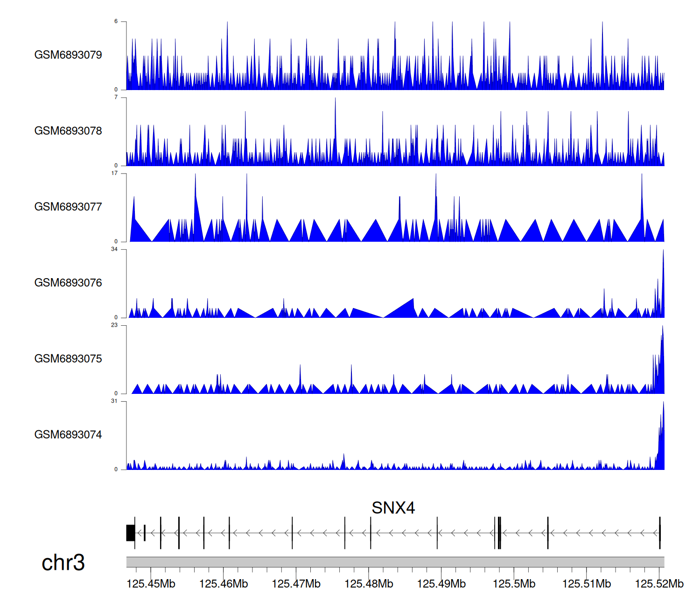Click the 125.51Mb axis label
The image size is (700, 616).
pyautogui.click(x=587, y=584)
